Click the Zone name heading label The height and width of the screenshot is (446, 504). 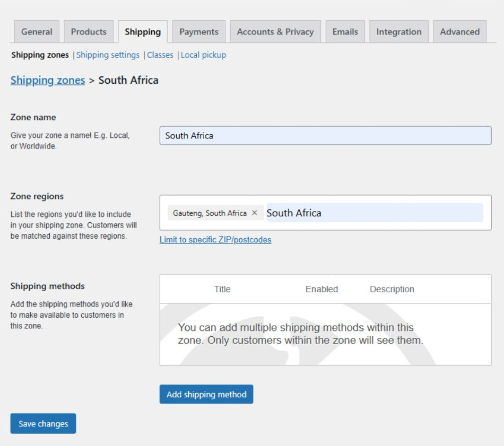[33, 117]
